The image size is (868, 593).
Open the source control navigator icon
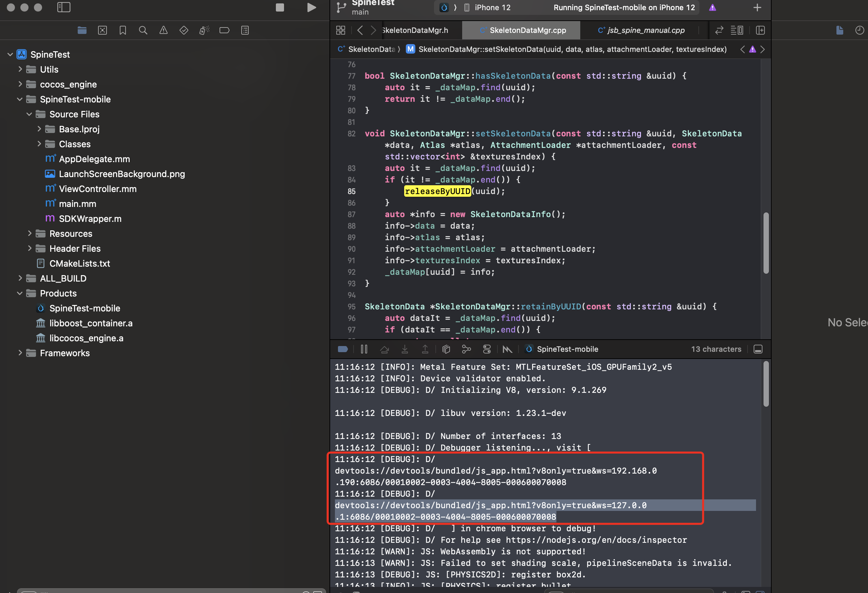click(x=102, y=30)
